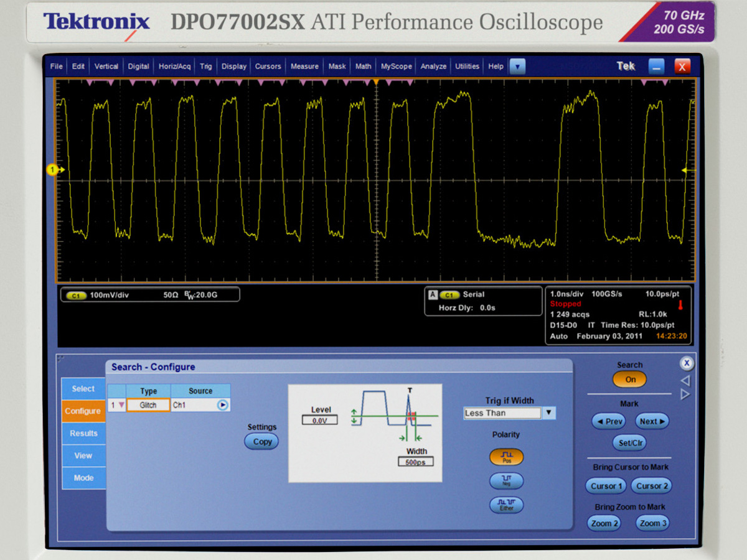This screenshot has width=747, height=560.
Task: Click the Width 500ps input field
Action: pos(416,462)
